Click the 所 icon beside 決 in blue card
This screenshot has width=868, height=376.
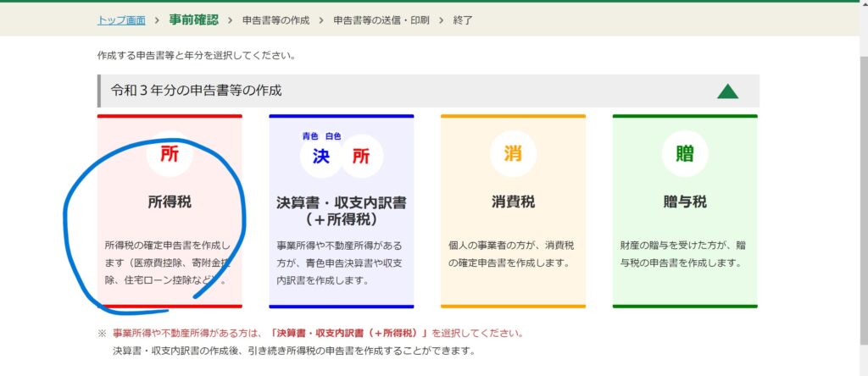point(361,157)
